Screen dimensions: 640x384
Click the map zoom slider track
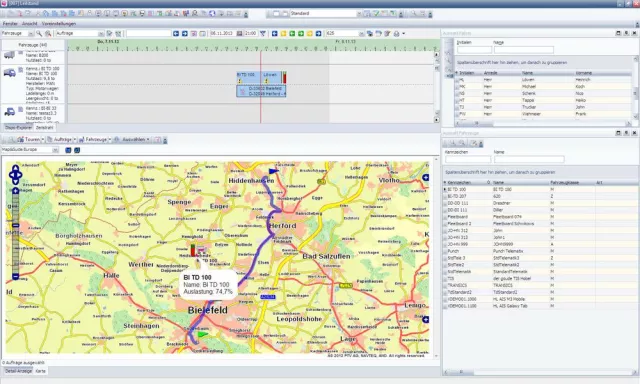[16, 233]
